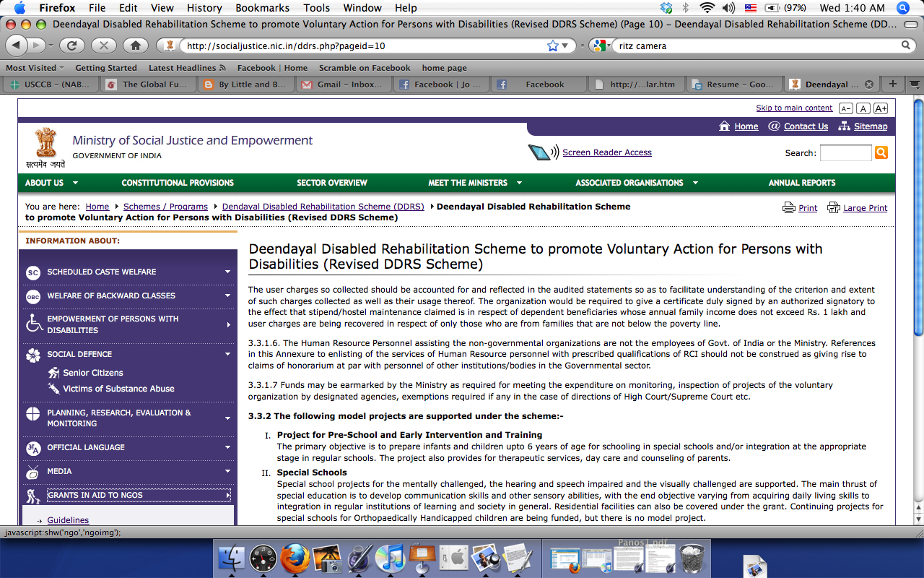Expand the Official Language section
Viewport: 924px width, 578px height.
click(x=128, y=447)
